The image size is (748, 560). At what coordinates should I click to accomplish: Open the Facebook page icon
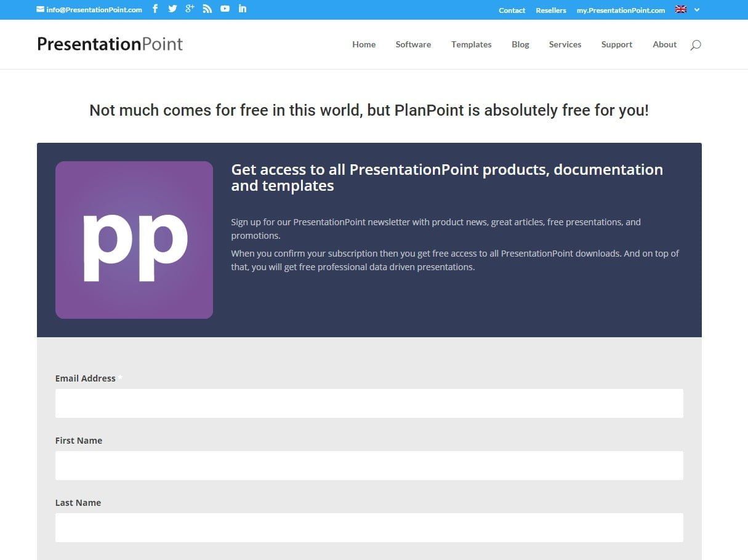coord(155,9)
